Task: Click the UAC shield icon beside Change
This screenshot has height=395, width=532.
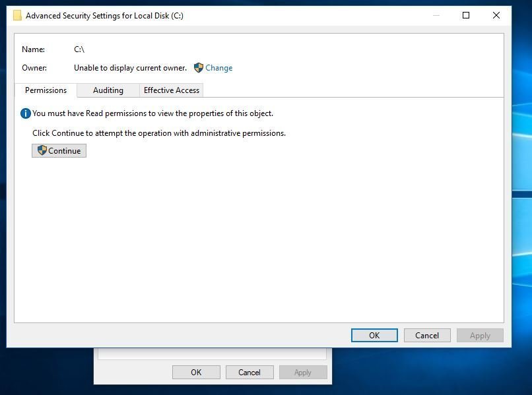Action: [199, 68]
